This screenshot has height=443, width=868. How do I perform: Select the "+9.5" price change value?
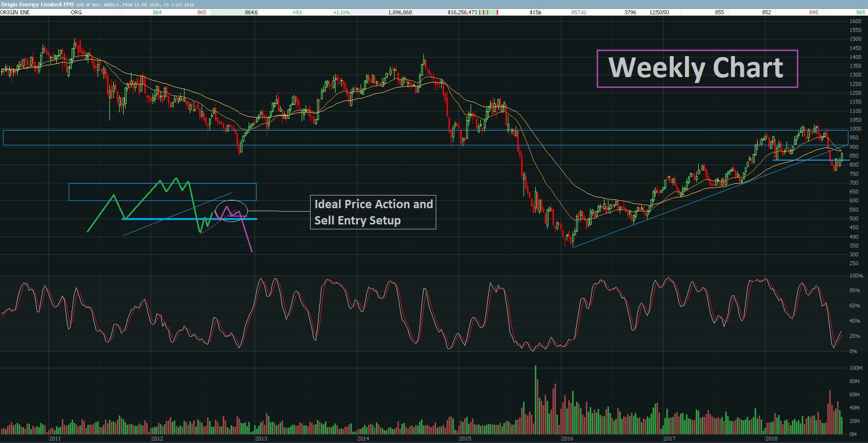297,12
